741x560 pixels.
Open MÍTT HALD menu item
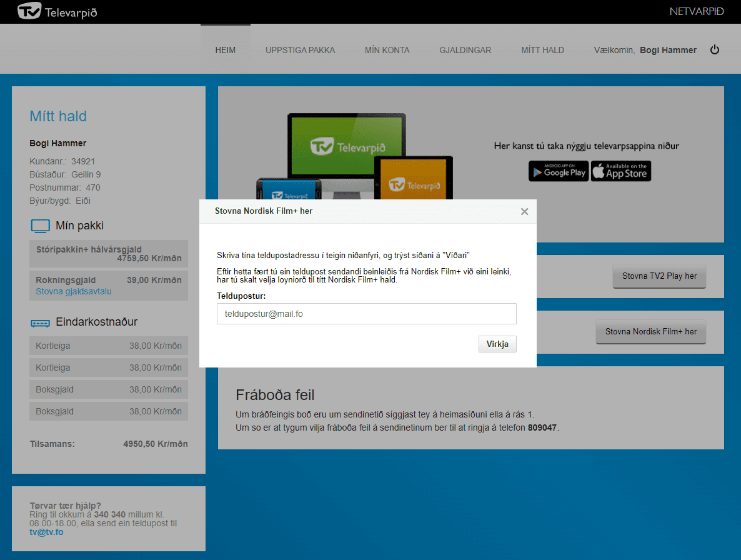[x=542, y=50]
